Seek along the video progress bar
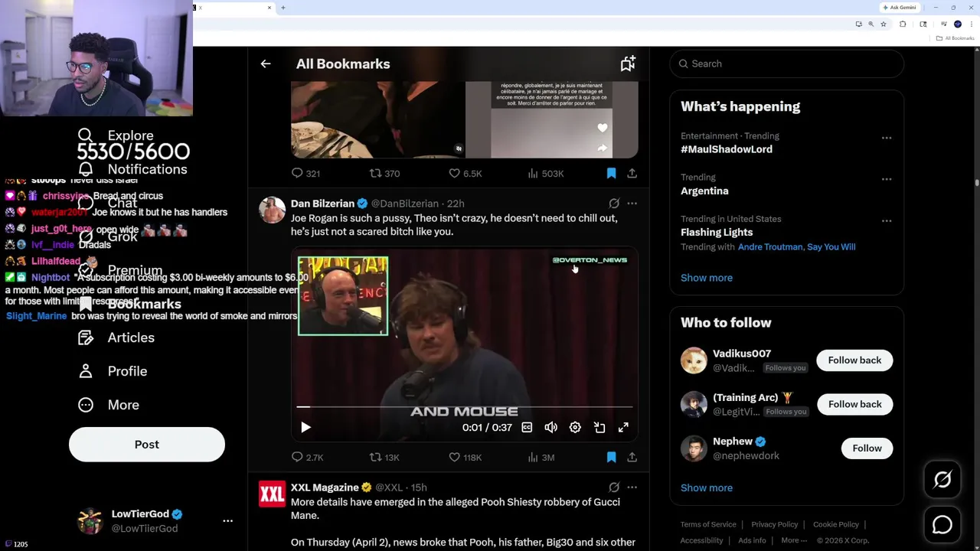980x551 pixels. coord(465,407)
